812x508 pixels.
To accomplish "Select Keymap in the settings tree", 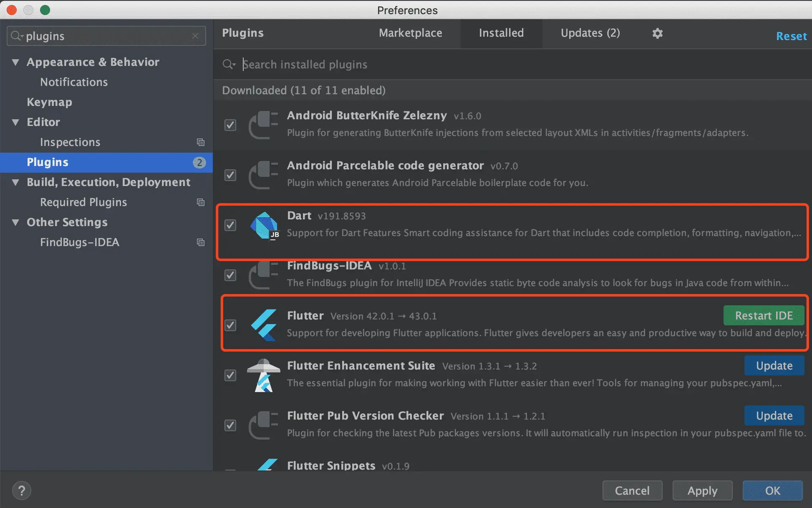I will point(49,102).
